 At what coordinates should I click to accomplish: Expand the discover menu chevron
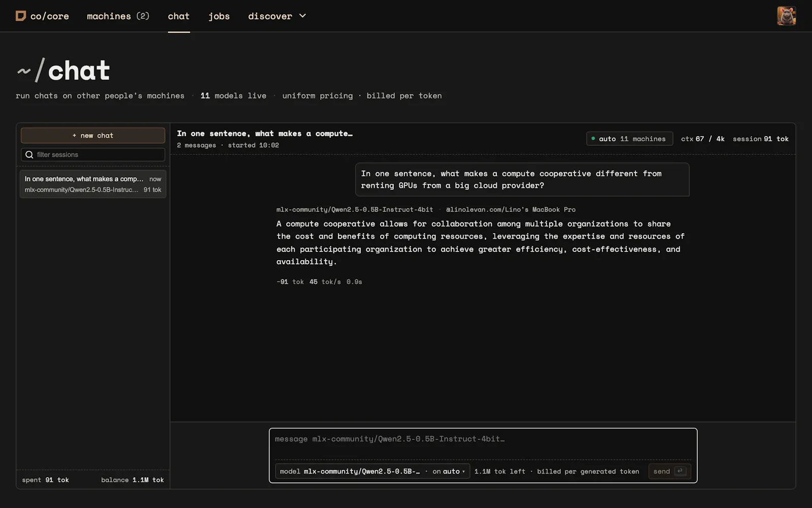point(302,16)
